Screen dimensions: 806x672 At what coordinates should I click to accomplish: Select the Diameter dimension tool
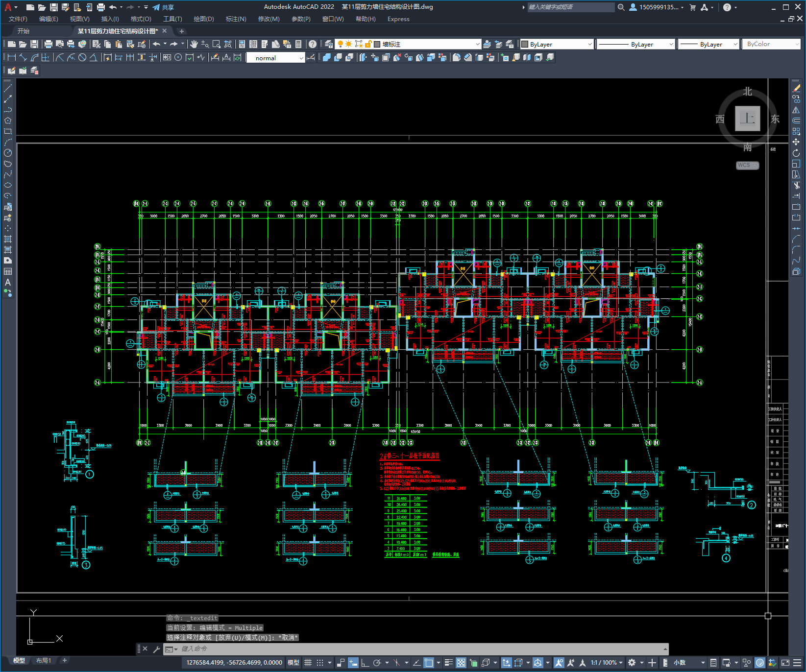click(x=82, y=57)
